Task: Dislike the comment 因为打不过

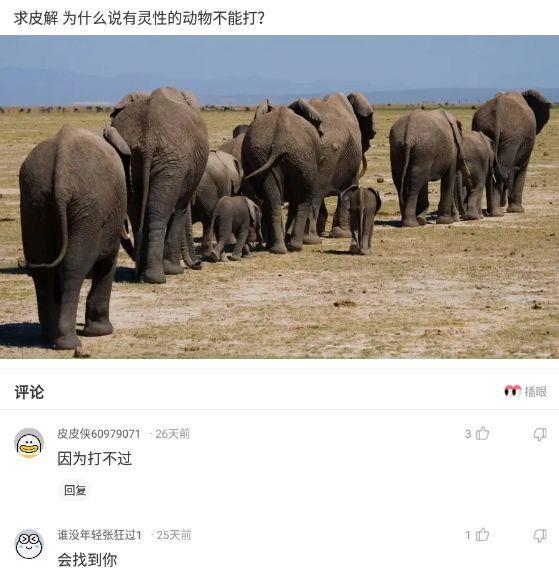Action: click(x=540, y=434)
